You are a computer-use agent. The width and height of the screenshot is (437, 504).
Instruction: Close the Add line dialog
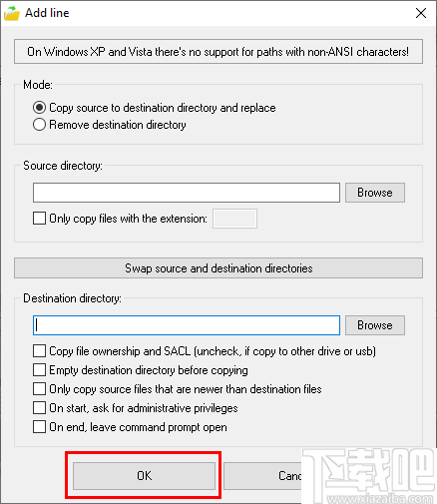[421, 13]
